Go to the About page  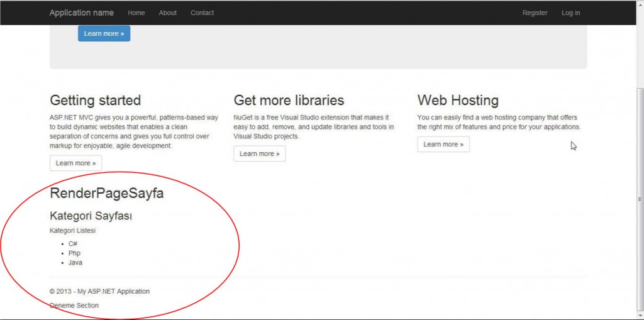pos(168,13)
